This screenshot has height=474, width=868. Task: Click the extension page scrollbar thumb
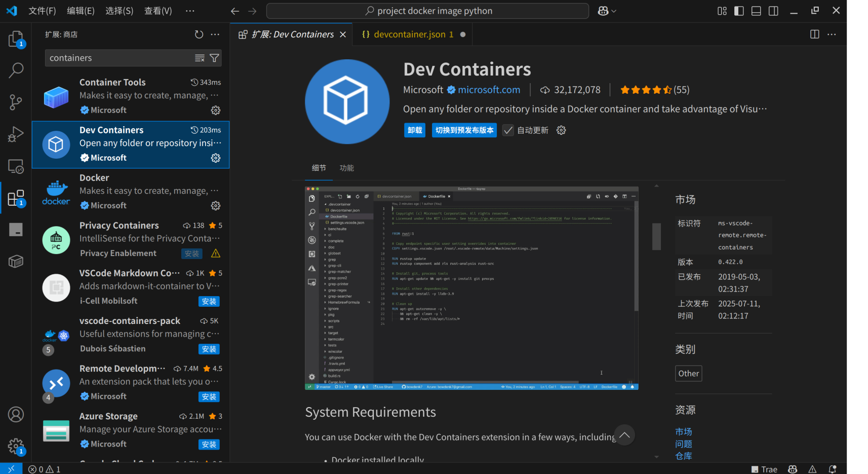click(657, 236)
